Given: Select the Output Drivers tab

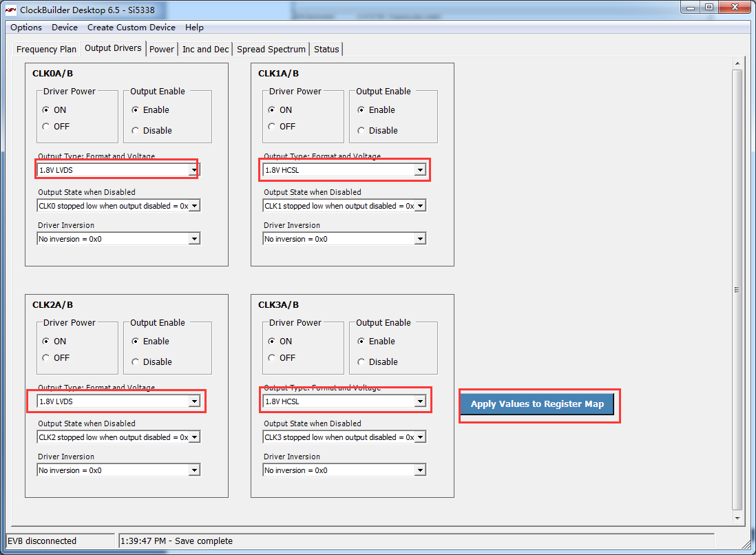Looking at the screenshot, I should pyautogui.click(x=114, y=48).
